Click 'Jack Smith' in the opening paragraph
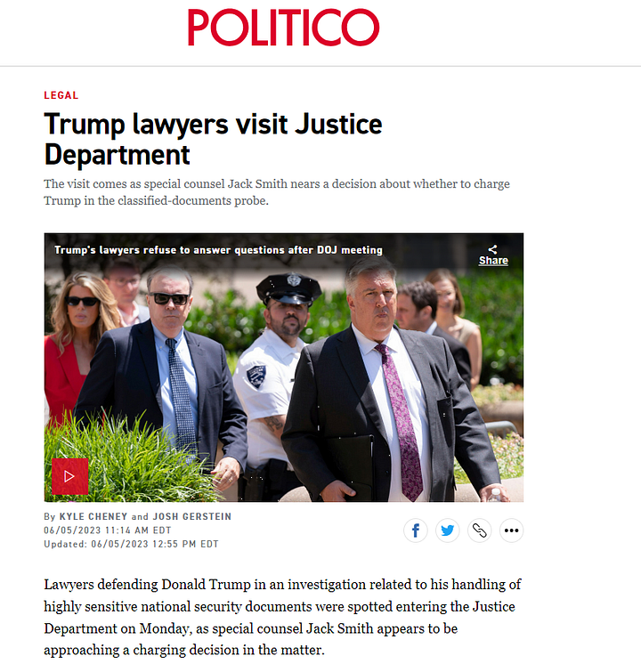 (339, 628)
